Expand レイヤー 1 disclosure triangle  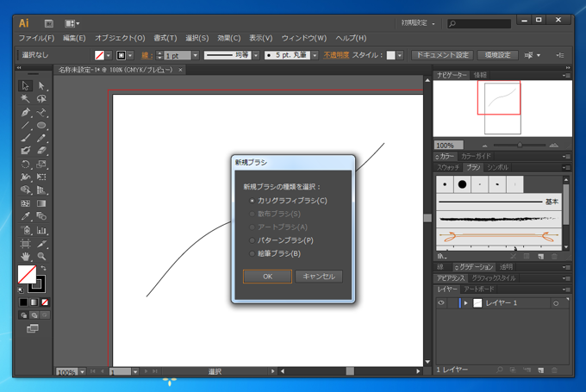(465, 303)
